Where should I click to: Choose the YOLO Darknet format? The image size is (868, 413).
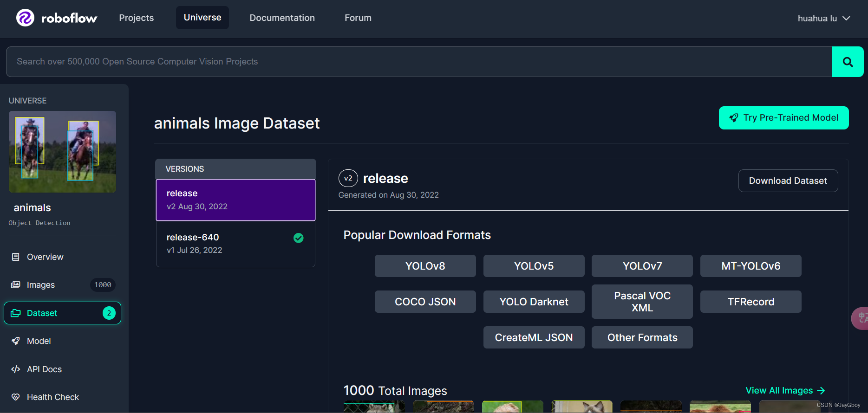point(534,302)
